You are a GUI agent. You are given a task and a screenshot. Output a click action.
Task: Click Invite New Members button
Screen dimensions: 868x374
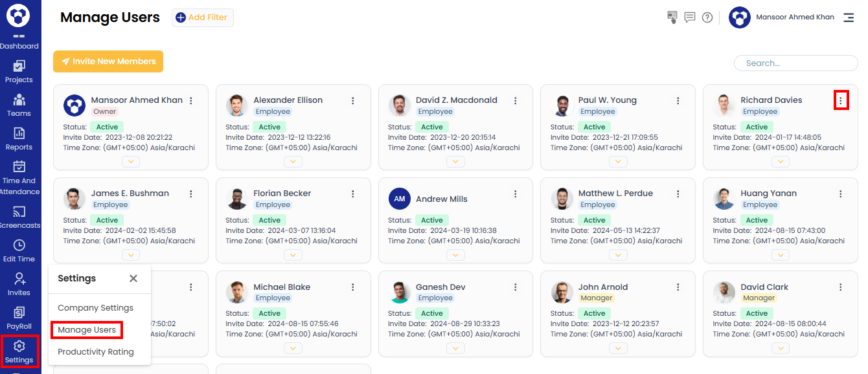click(108, 61)
